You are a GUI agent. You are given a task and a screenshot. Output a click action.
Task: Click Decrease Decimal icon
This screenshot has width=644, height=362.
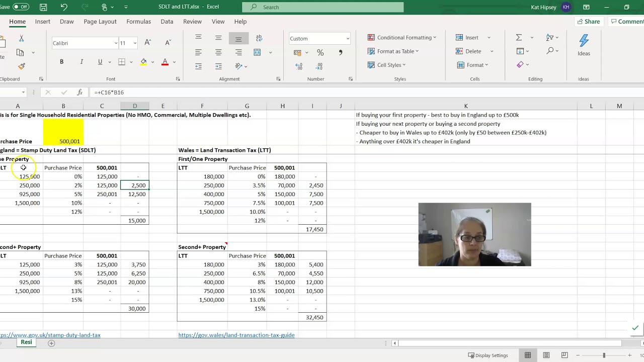coord(319,66)
